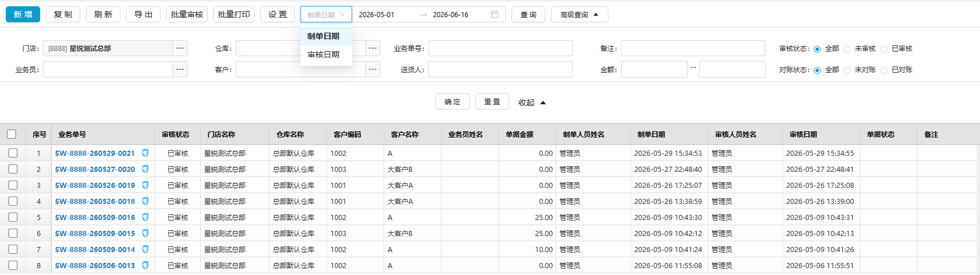Click start date field 2026-05-01

coord(385,14)
